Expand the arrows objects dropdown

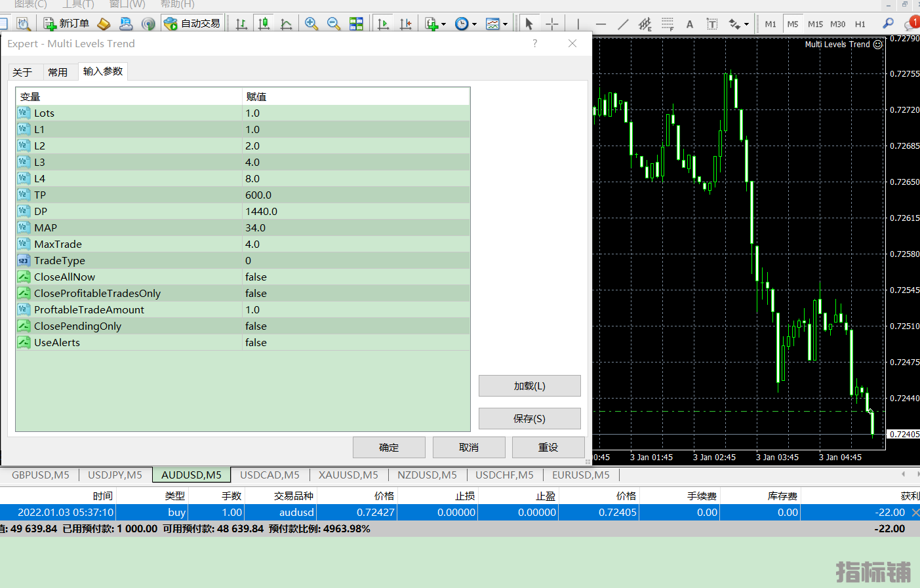tap(746, 24)
